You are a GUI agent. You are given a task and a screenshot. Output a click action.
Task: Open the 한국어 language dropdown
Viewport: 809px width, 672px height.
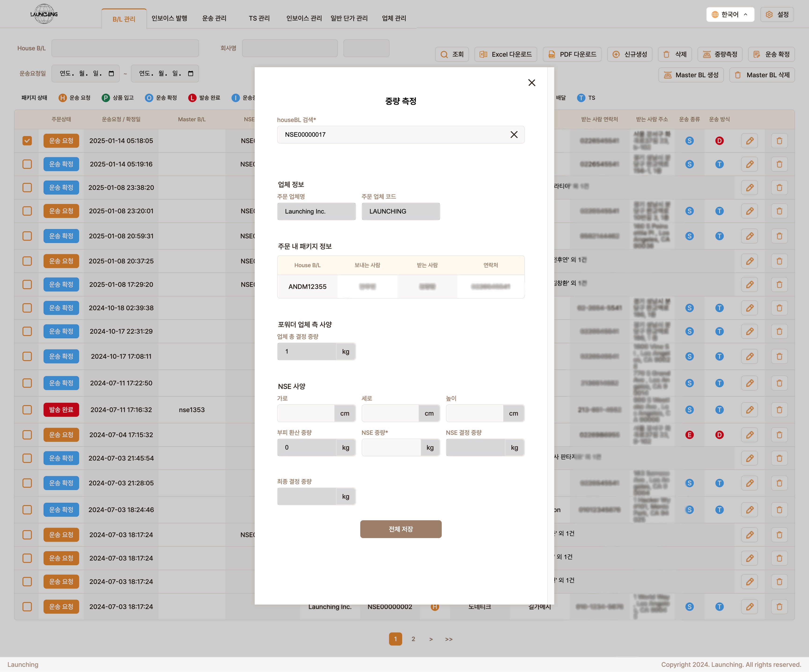[730, 14]
